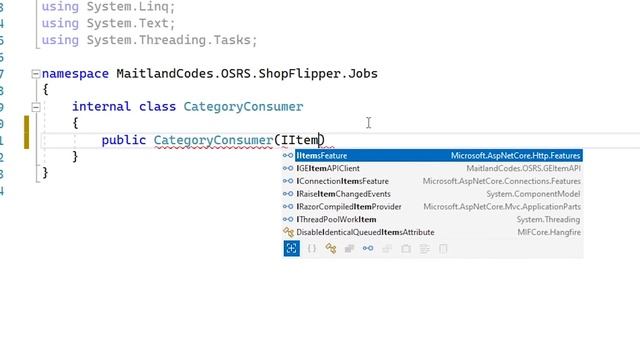
Task: Choose IGEItemAPIClient from completion list
Action: click(432, 168)
